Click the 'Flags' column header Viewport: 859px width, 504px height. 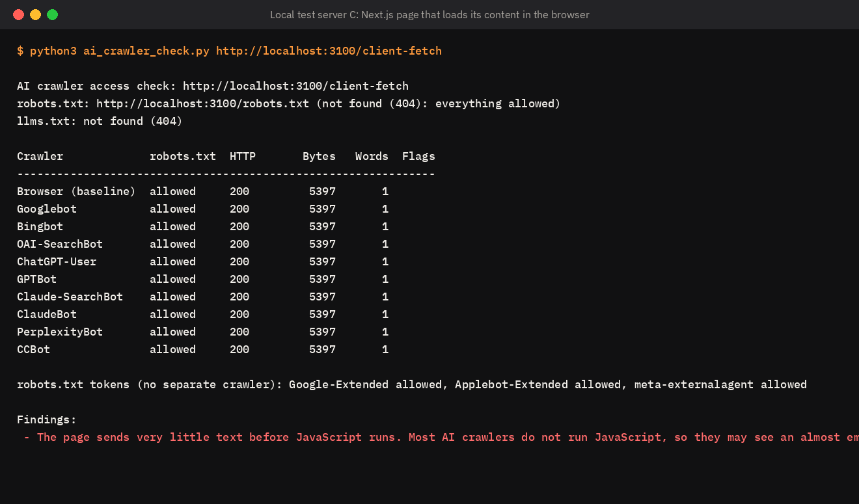coord(418,156)
